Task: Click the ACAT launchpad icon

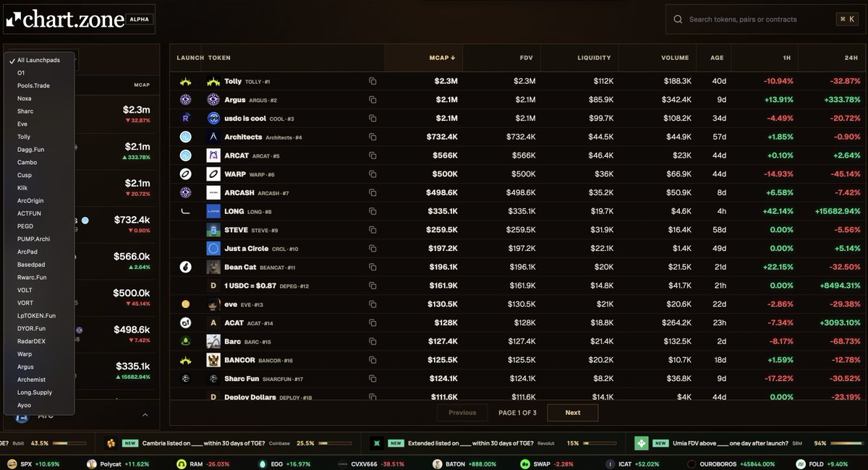Action: coord(185,322)
